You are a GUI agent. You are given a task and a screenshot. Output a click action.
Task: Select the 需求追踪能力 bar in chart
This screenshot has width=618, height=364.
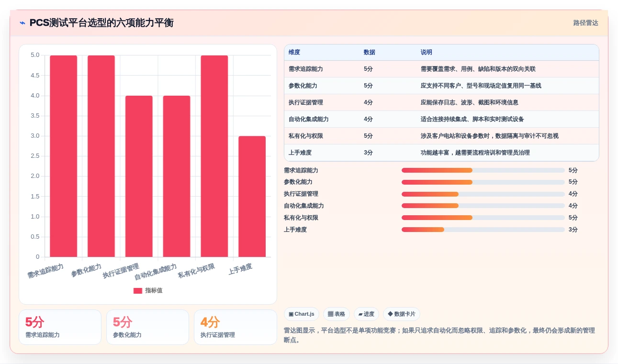64,156
